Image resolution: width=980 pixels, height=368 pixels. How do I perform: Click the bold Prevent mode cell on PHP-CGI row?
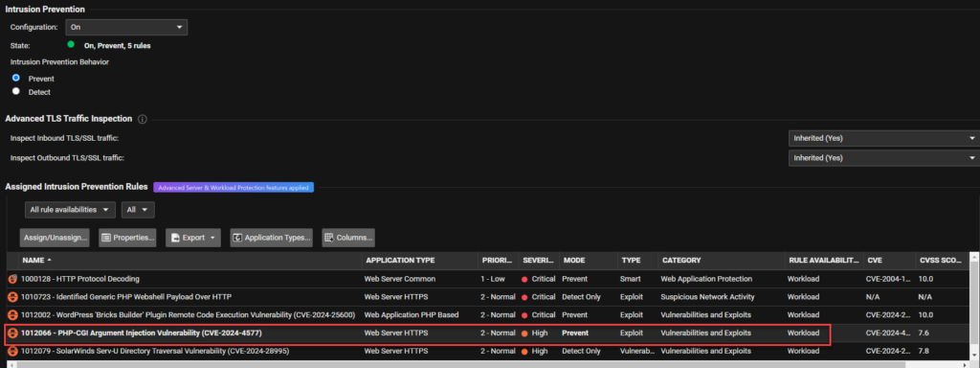click(575, 333)
